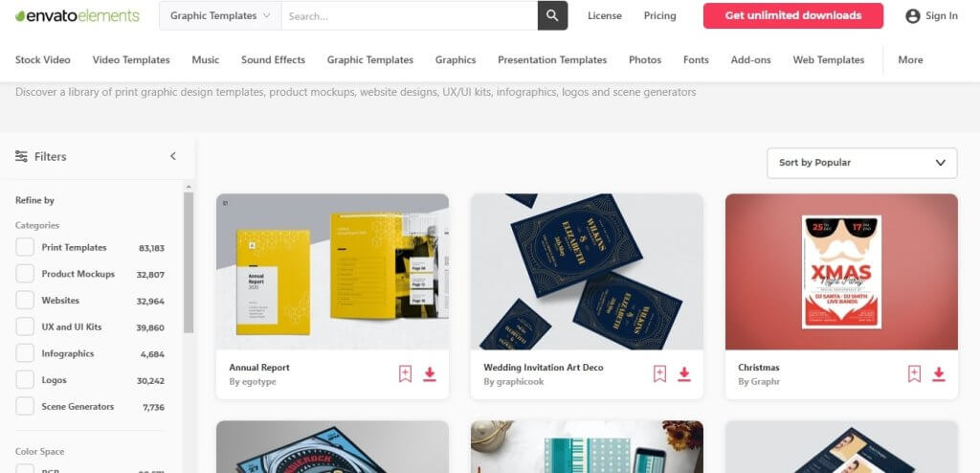Click the search magnifier icon button
The height and width of the screenshot is (473, 980).
pyautogui.click(x=552, y=15)
